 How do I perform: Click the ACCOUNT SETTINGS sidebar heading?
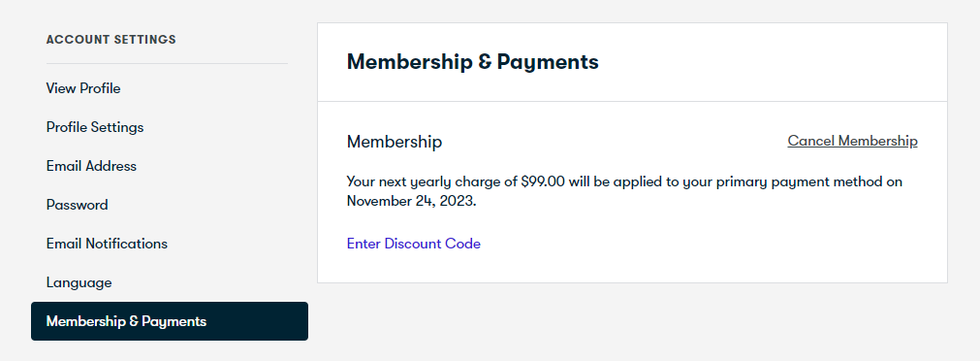[x=111, y=40]
